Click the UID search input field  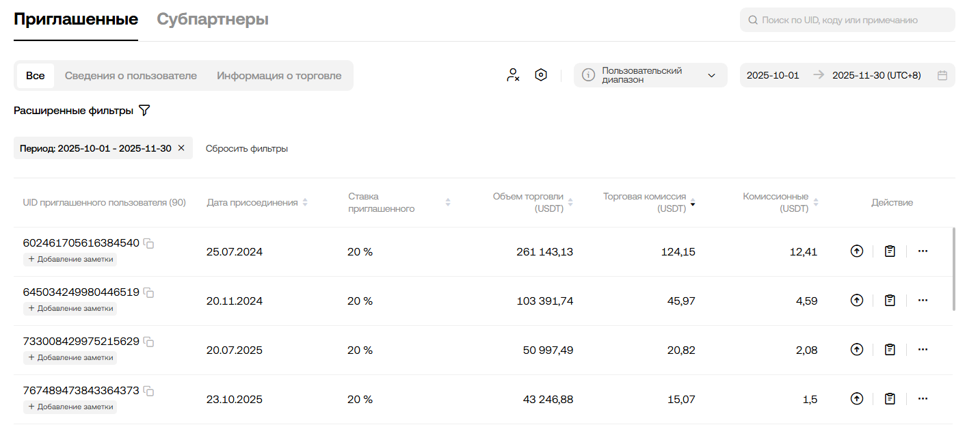click(x=848, y=20)
